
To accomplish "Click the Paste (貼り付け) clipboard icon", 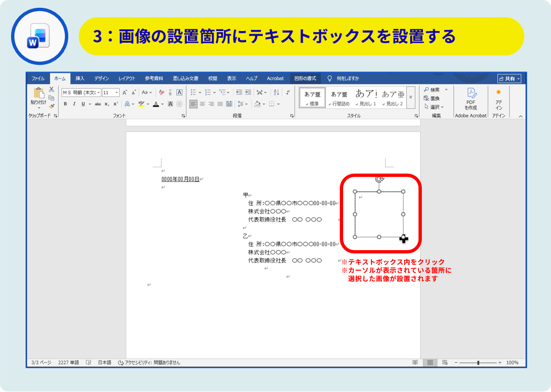I will point(38,95).
